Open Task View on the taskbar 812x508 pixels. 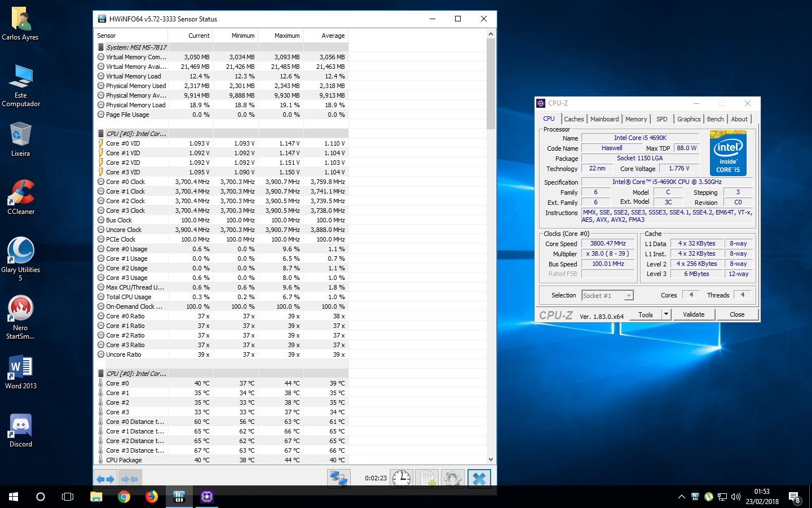tap(68, 497)
